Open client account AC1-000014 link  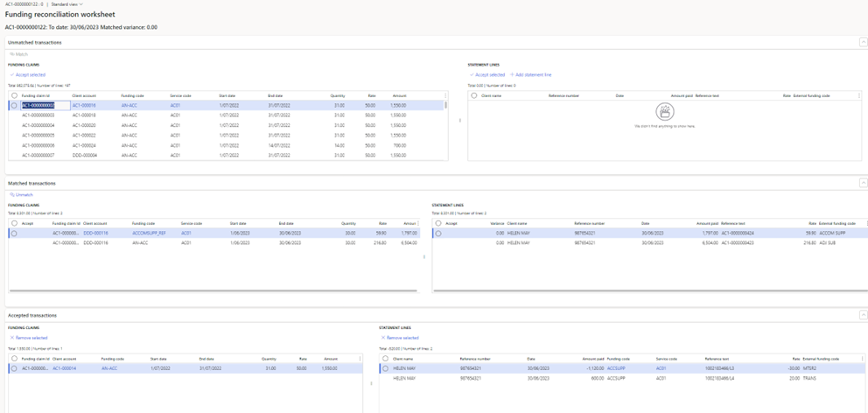[x=64, y=368]
